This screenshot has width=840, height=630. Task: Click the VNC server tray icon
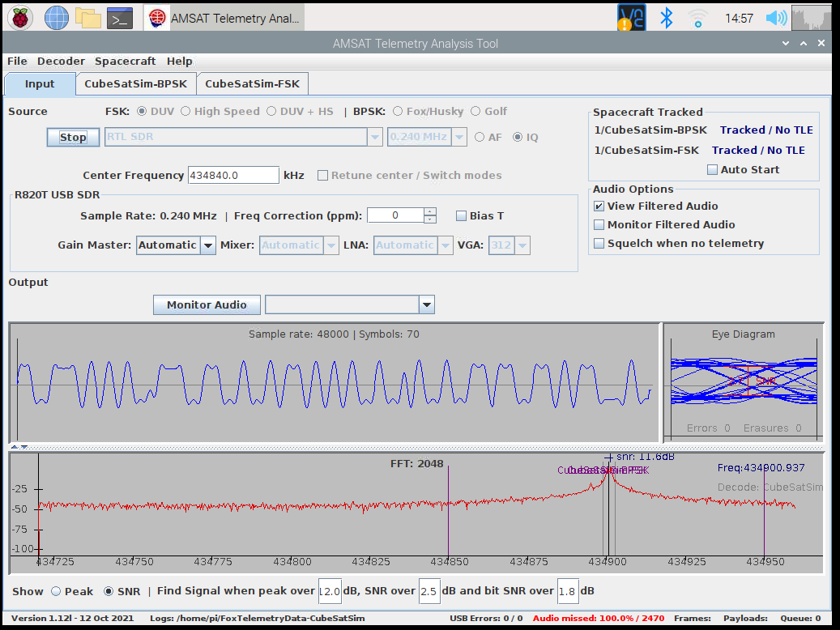630,17
